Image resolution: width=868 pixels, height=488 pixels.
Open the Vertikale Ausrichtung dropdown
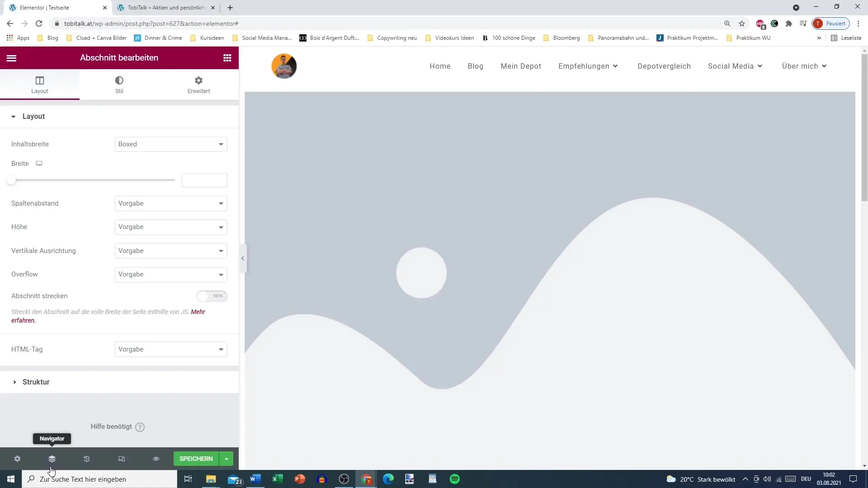[x=171, y=251]
